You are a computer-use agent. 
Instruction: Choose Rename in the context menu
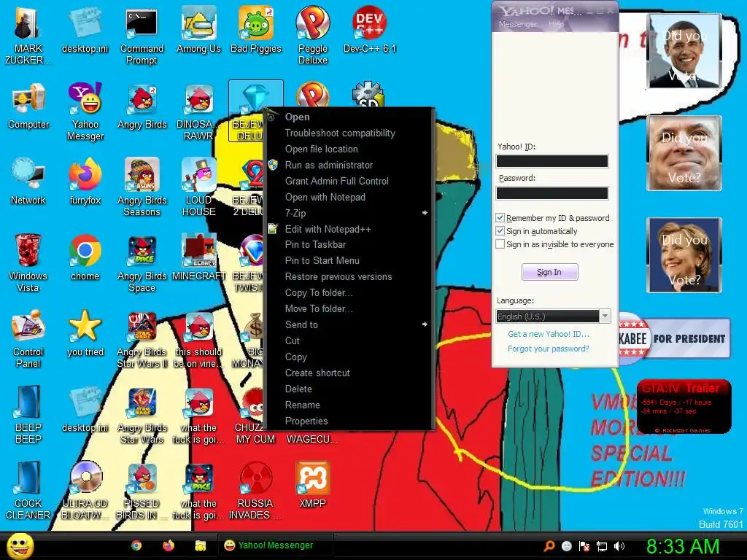tap(349, 405)
